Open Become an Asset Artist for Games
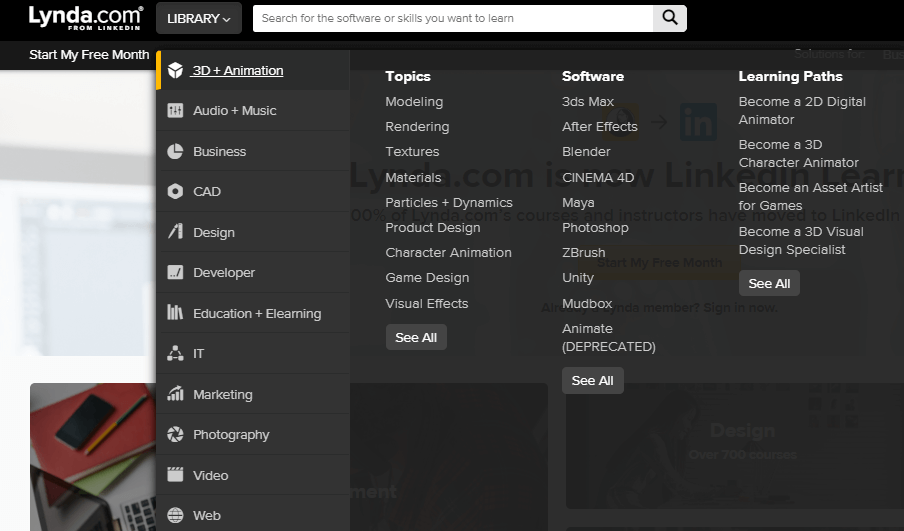Screen dimensions: 904x531 811,197
